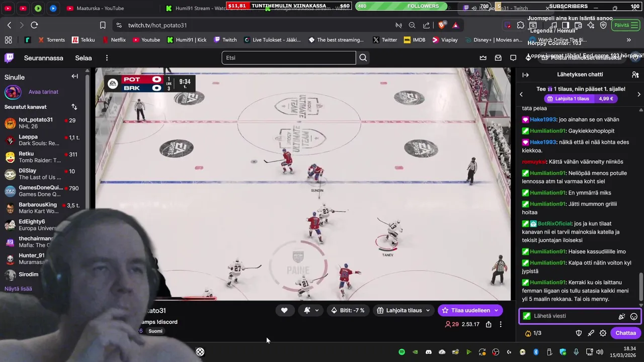
Task: Click the Bluetooth tray icon
Action: coord(536,352)
